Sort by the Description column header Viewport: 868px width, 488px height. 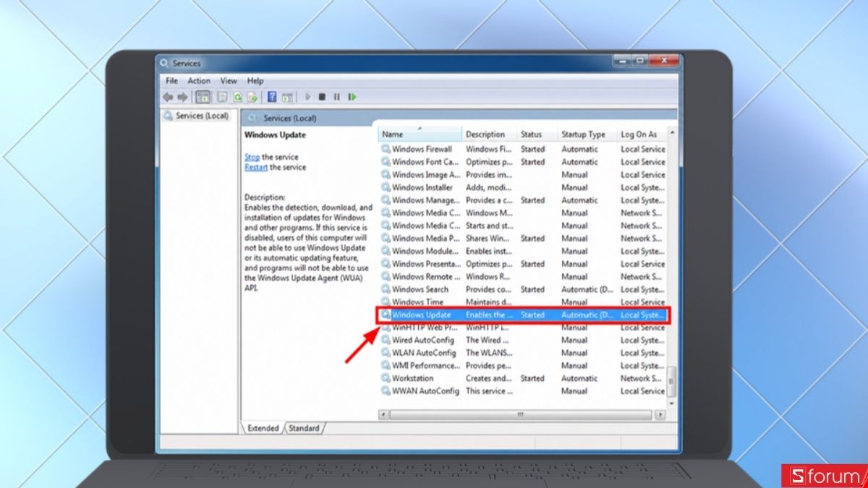(490, 134)
